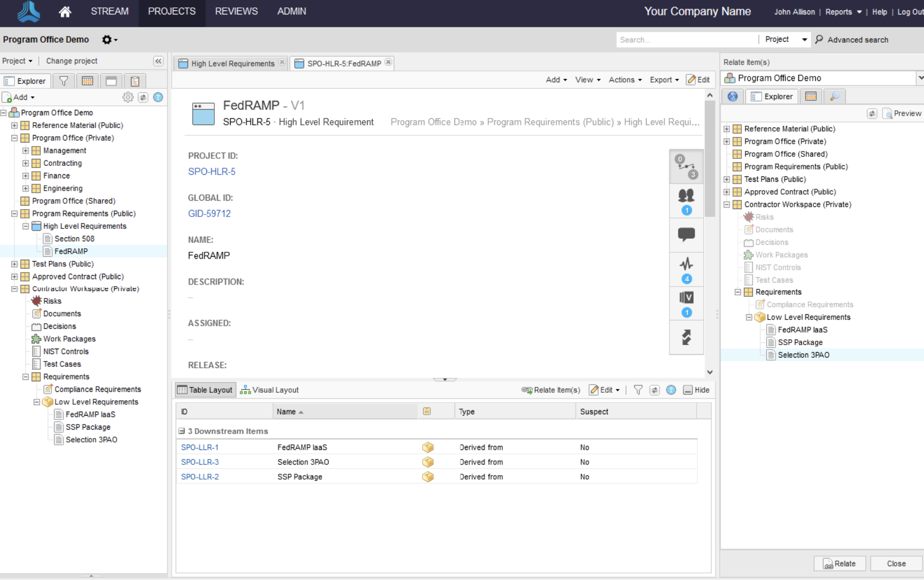Click the home icon in top navigation

pos(65,12)
